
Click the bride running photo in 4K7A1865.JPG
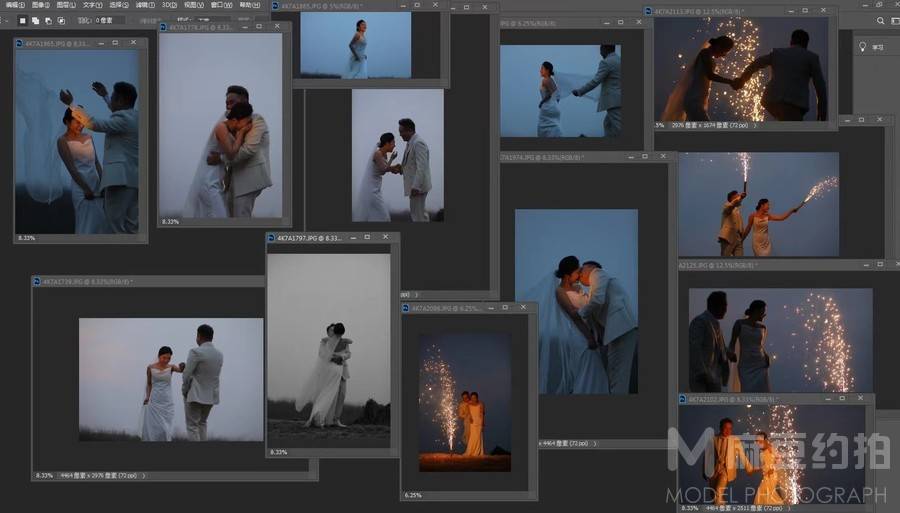click(356, 45)
